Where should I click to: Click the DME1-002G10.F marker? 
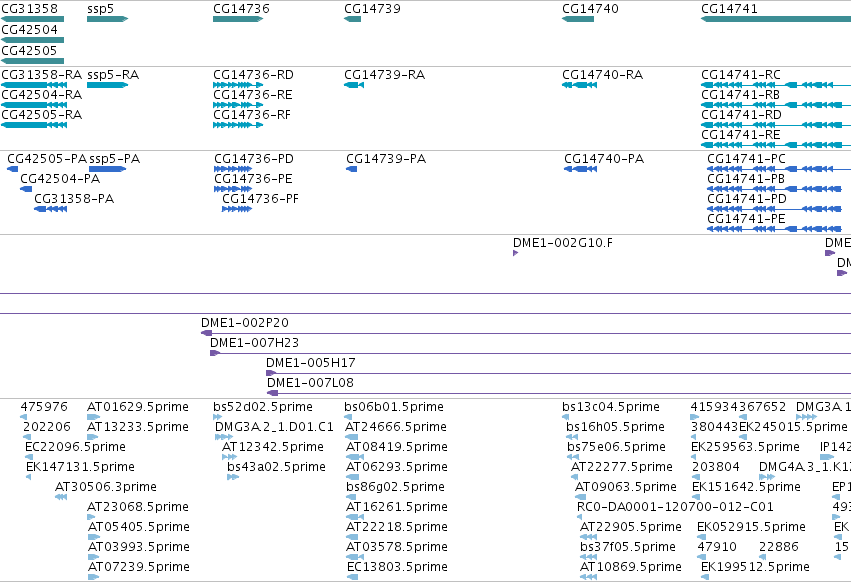[516, 253]
